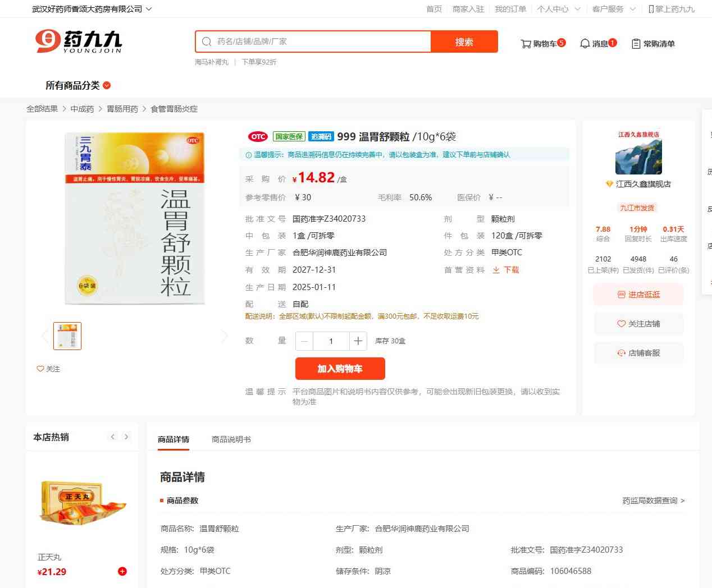
Task: Open the messages bell icon
Action: click(585, 44)
